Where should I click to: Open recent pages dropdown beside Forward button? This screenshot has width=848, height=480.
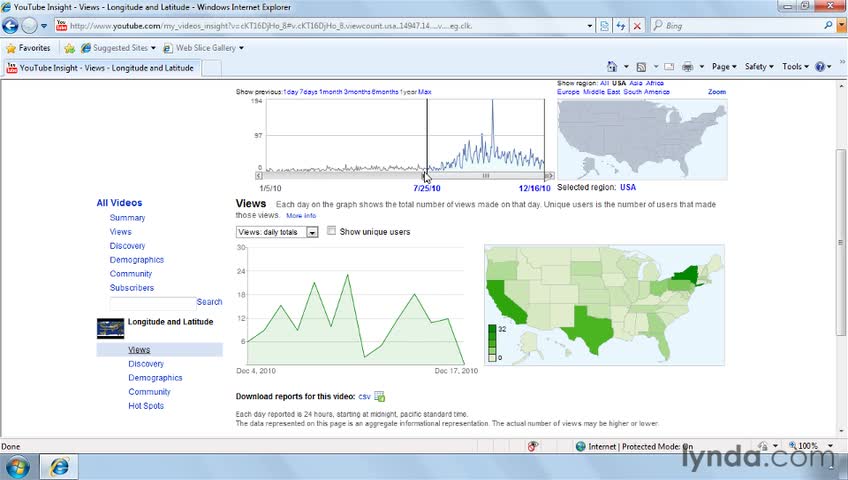pyautogui.click(x=44, y=25)
